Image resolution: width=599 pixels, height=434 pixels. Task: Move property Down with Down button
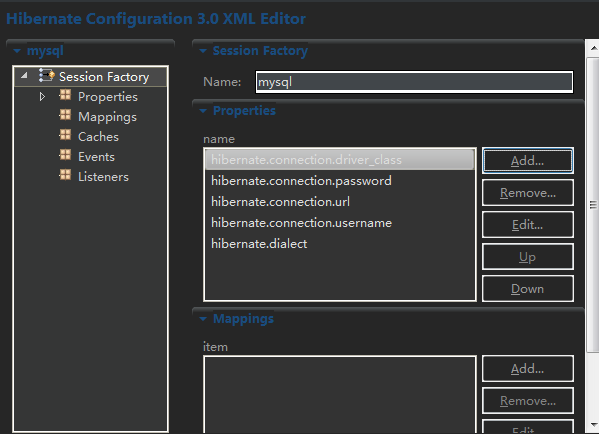click(x=528, y=289)
